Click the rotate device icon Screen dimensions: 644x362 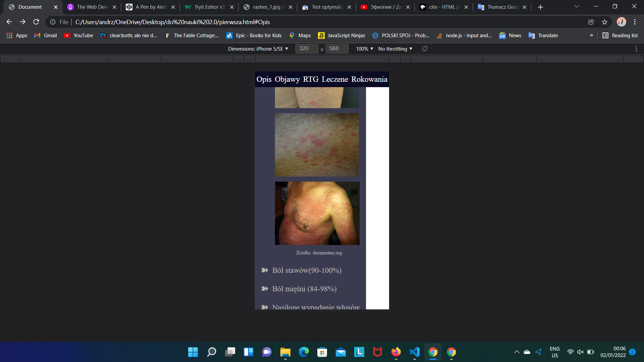click(x=425, y=49)
